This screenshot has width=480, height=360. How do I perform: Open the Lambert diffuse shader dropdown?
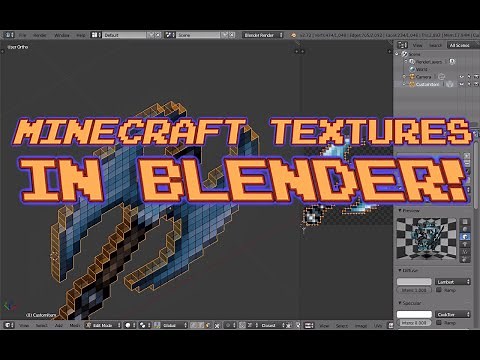(x=453, y=282)
